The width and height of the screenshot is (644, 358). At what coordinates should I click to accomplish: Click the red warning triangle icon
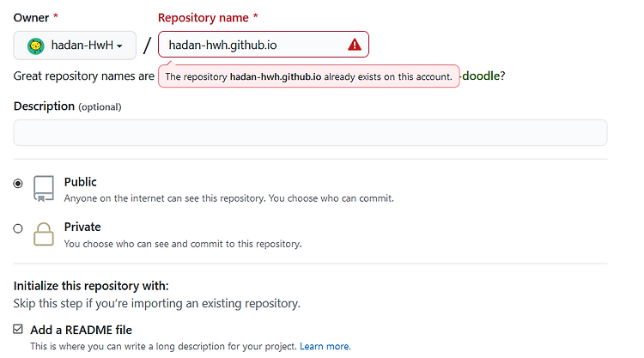click(355, 45)
